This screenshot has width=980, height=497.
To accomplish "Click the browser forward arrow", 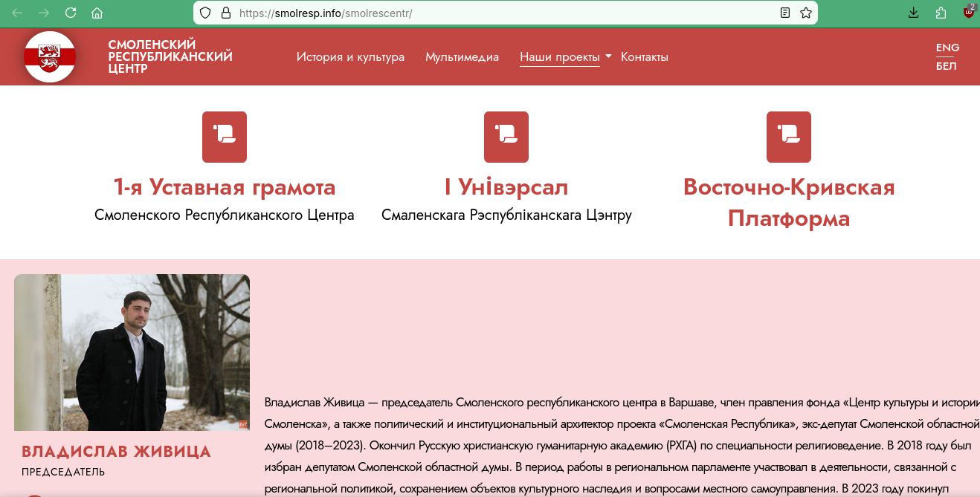I will (x=44, y=13).
